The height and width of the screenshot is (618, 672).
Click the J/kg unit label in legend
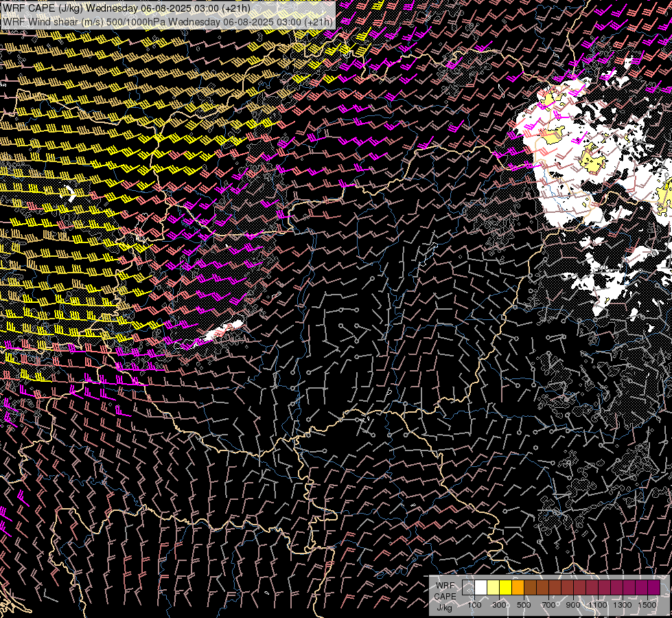[x=445, y=608]
